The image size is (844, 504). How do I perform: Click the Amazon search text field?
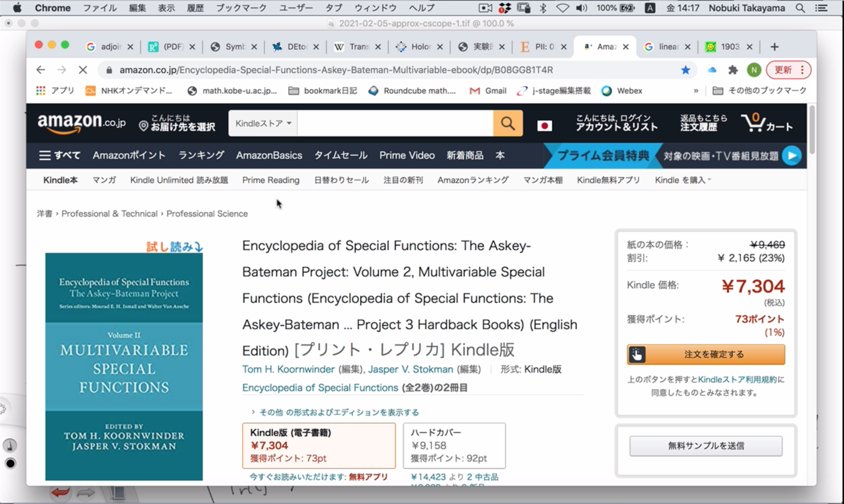(395, 123)
